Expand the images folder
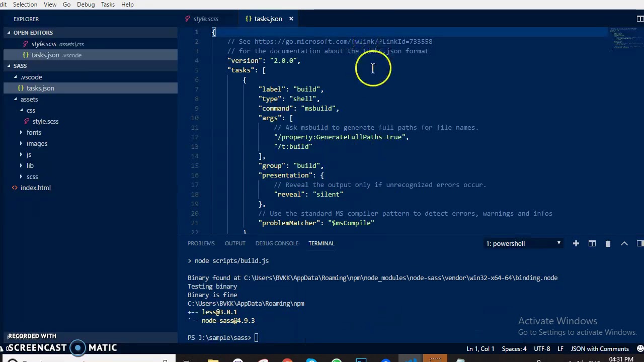This screenshot has height=362, width=644. pyautogui.click(x=21, y=143)
